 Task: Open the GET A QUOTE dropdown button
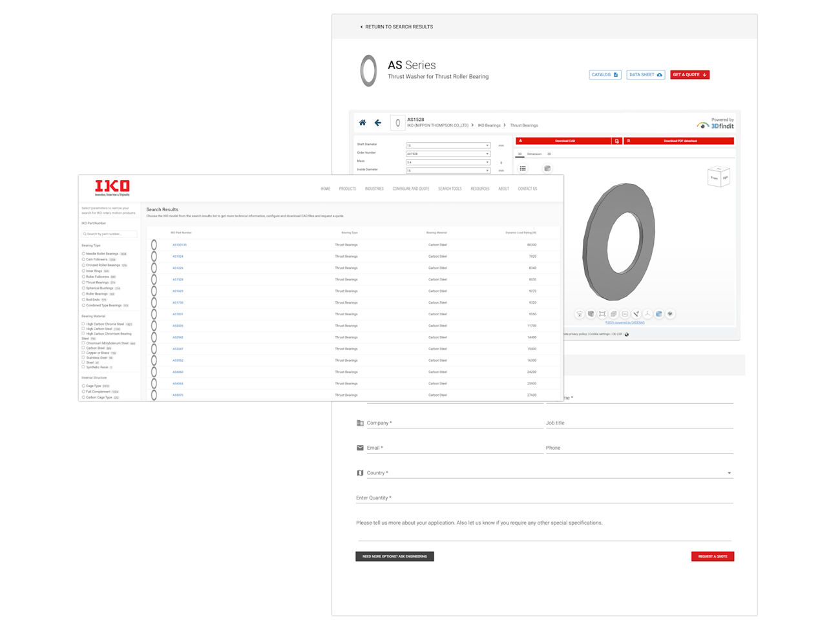[689, 75]
